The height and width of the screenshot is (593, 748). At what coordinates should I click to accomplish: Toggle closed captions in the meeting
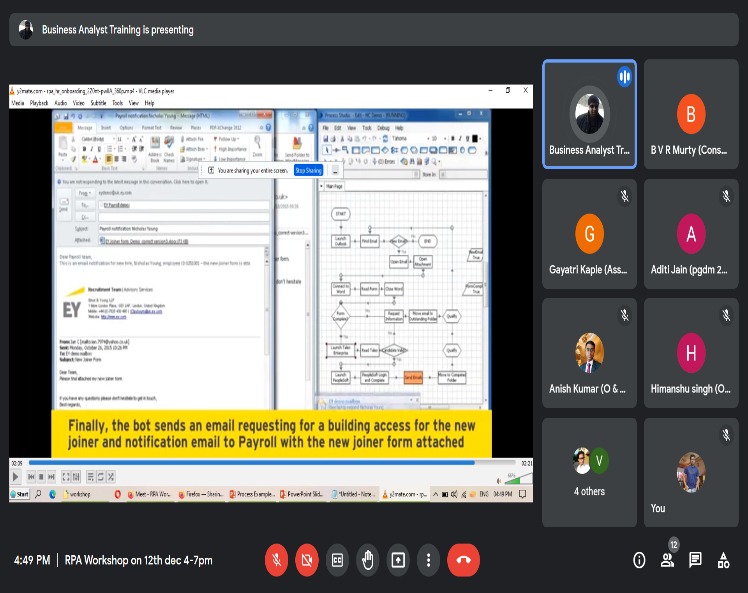pos(337,560)
